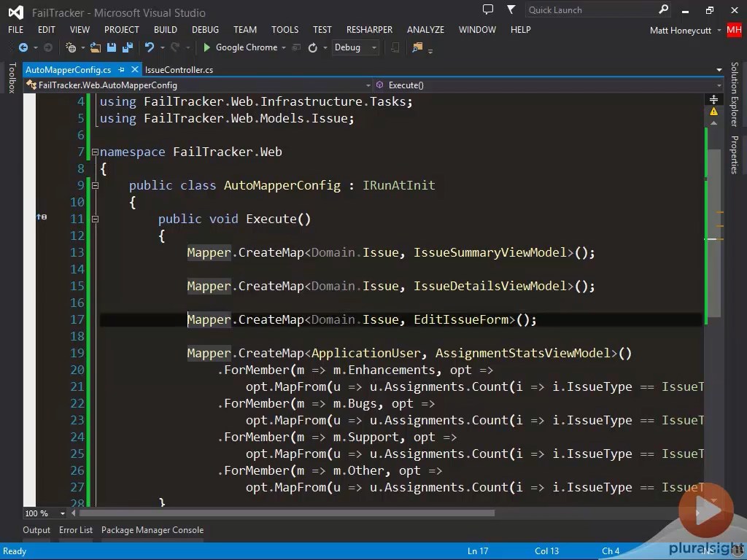Click the horizontal scrollbar thumb
The width and height of the screenshot is (747, 560).
click(287, 513)
